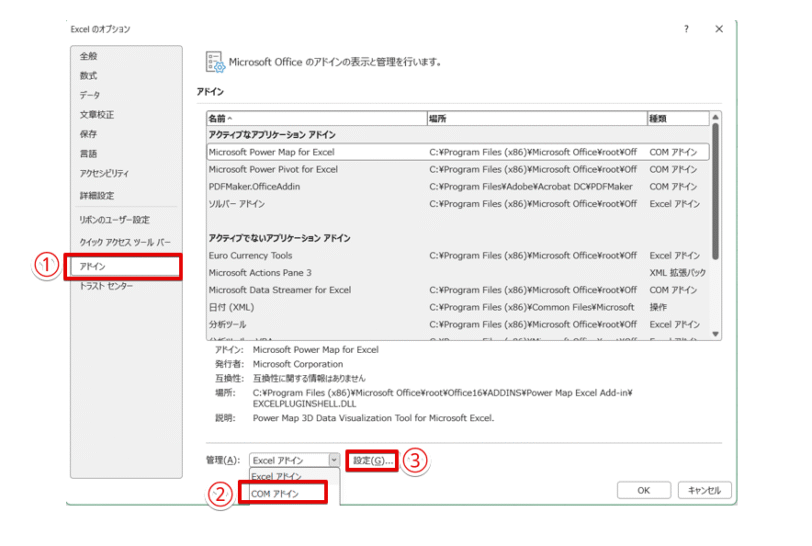Select Euro Currency Tools row
The image size is (812, 546).
pyautogui.click(x=457, y=255)
